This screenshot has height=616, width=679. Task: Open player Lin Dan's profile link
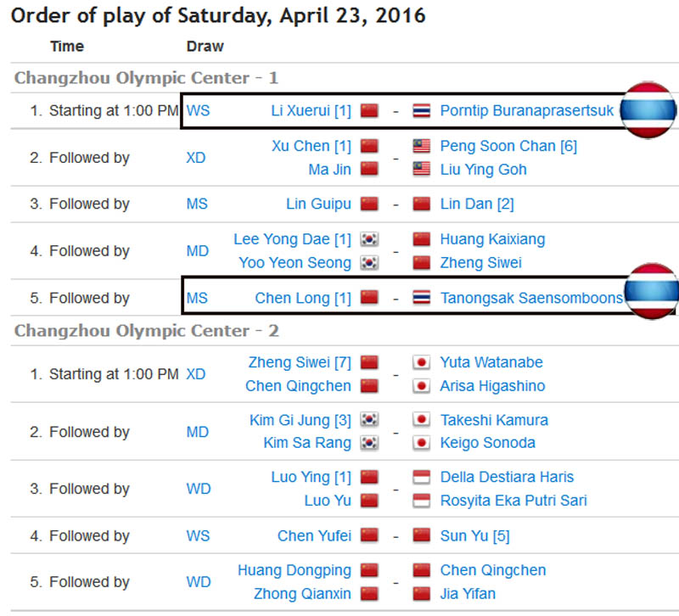(476, 204)
